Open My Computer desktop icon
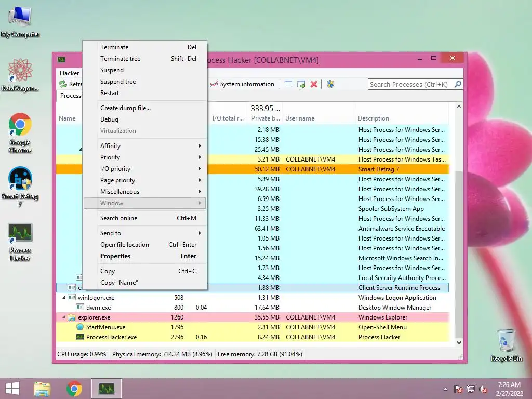This screenshot has width=532, height=399. 20,22
